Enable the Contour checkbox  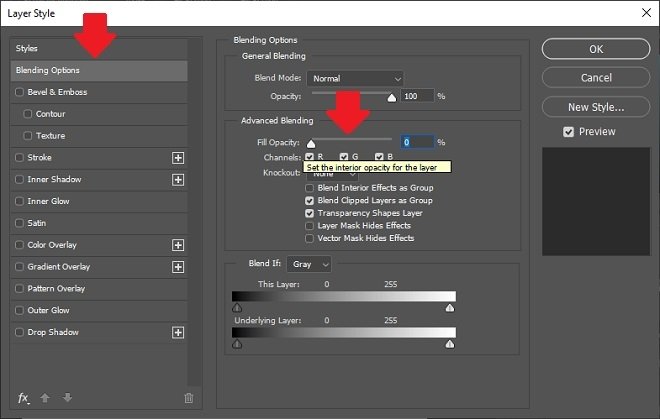[x=28, y=114]
